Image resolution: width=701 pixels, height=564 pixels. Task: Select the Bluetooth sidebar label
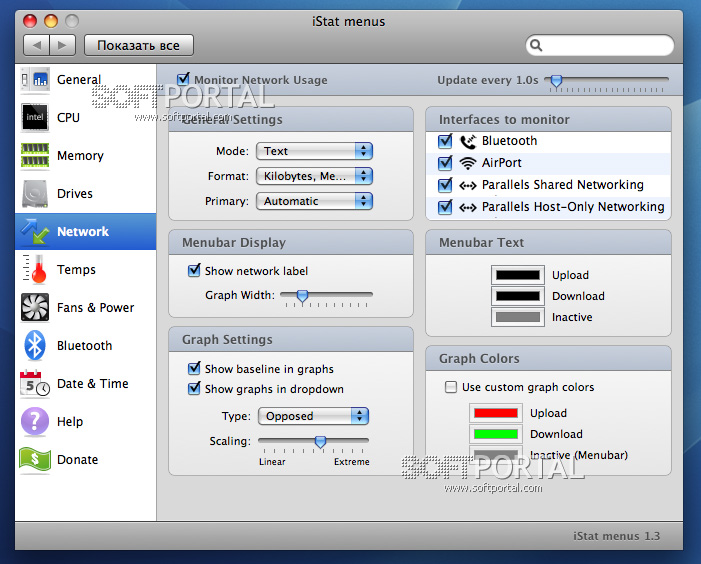(84, 345)
